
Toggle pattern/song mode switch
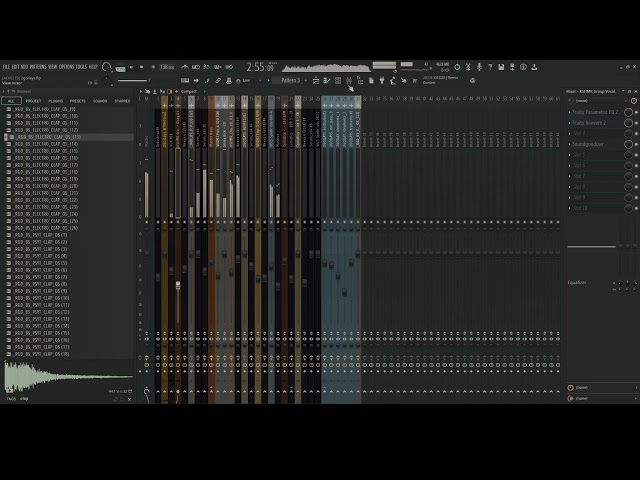click(120, 67)
